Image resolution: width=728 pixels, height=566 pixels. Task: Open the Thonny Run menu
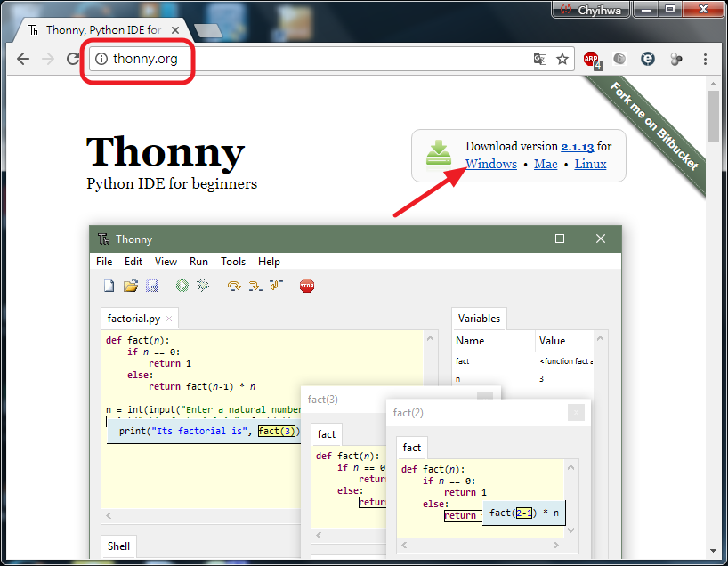198,262
